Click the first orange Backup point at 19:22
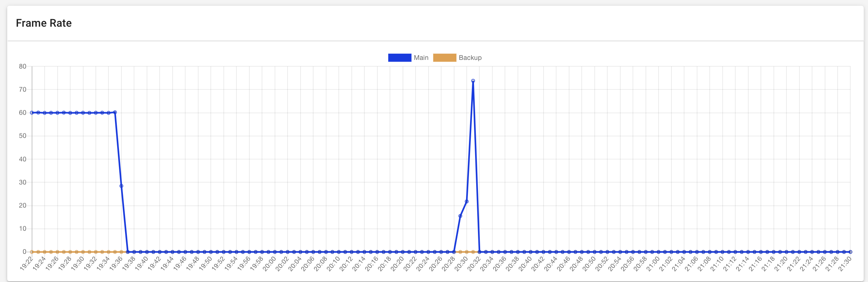The image size is (868, 282). click(32, 252)
